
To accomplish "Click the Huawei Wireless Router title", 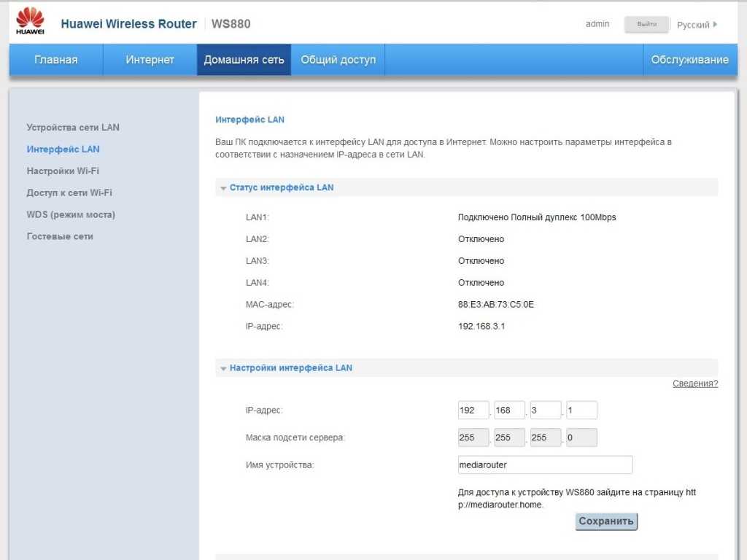I will tap(128, 24).
